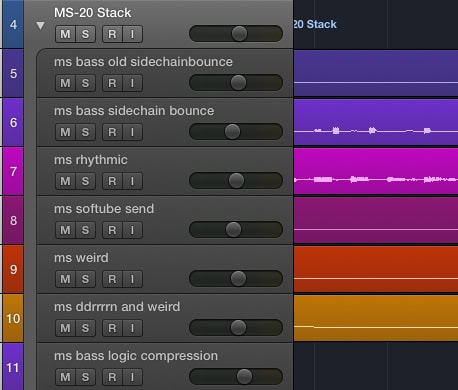
Task: Select the 'ms bass logic compression' track name
Action: click(x=136, y=356)
